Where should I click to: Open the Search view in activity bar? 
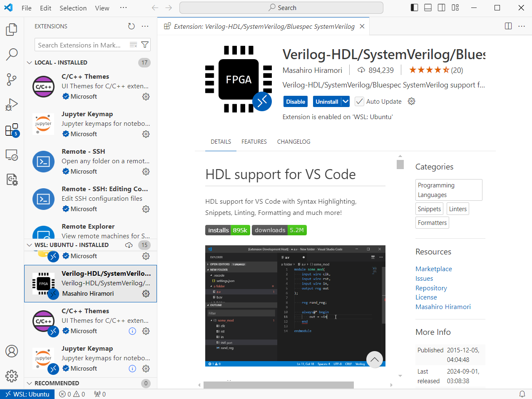(12, 54)
